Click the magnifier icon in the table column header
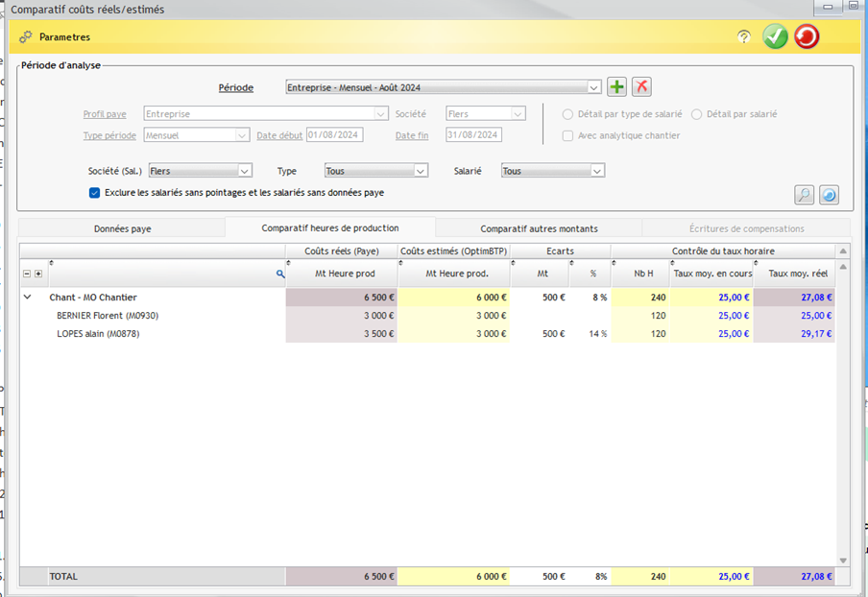The height and width of the screenshot is (597, 868). (x=279, y=274)
